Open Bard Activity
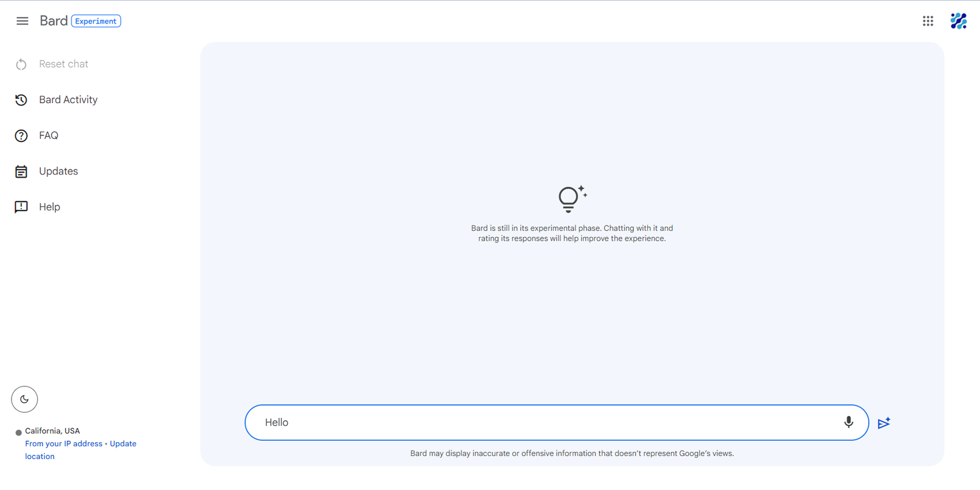Screen dimensions: 980x490 [68, 100]
